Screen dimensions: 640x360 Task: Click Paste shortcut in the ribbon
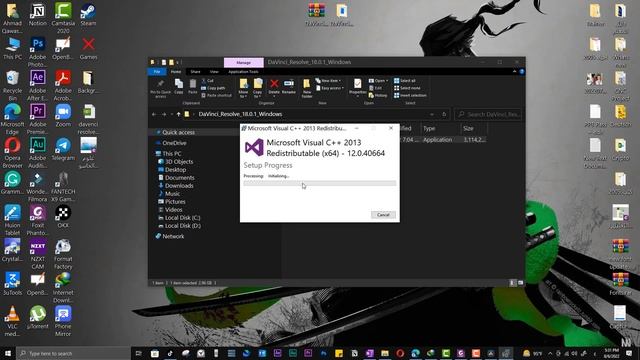point(216,96)
